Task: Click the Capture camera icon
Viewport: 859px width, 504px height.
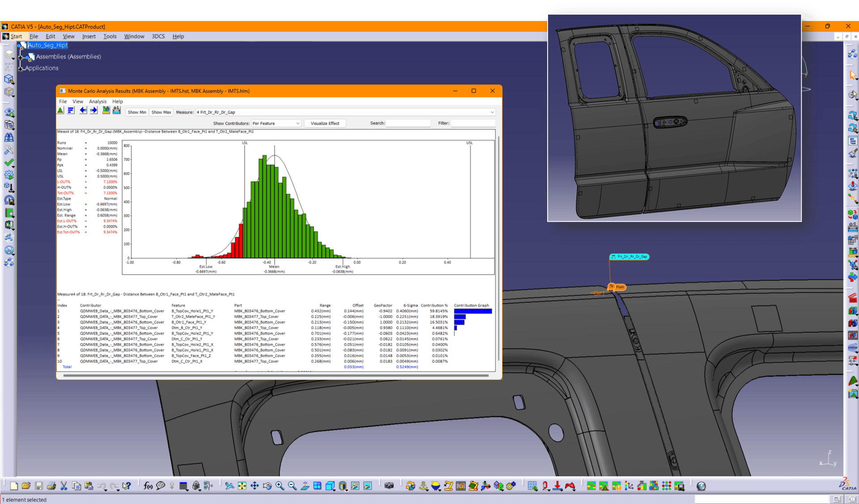Action: pyautogui.click(x=389, y=486)
